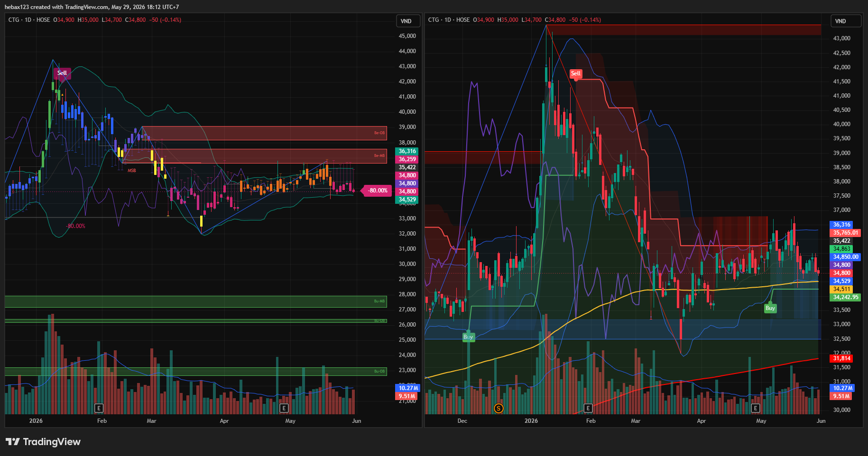The image size is (868, 456).
Task: Click the 31,814 red label on right axis
Action: [x=841, y=358]
